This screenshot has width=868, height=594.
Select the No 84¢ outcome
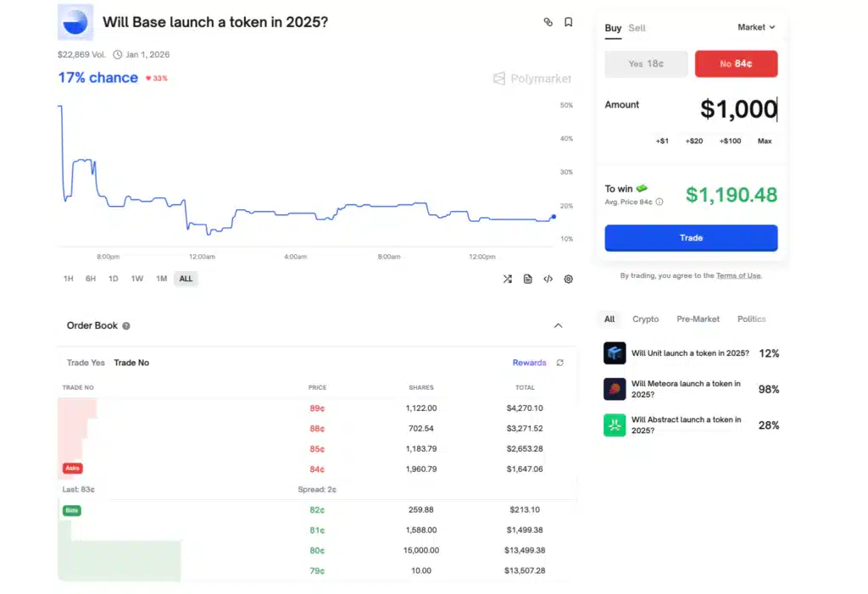736,64
